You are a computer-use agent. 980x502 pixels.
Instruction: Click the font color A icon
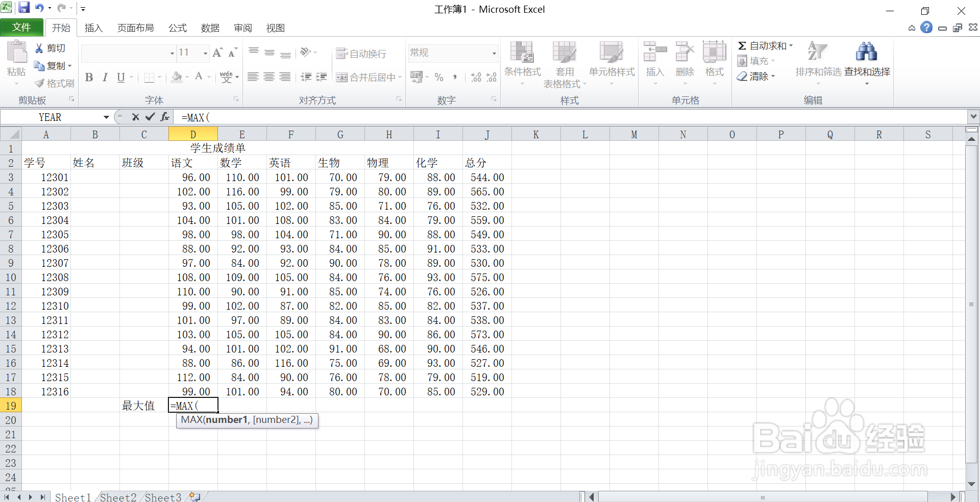tap(199, 77)
